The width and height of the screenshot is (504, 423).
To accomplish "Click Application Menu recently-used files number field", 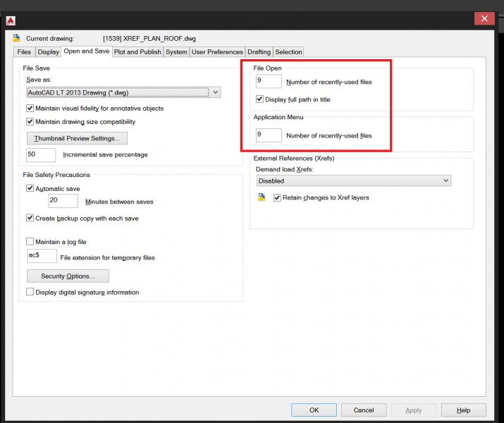I will tap(269, 135).
